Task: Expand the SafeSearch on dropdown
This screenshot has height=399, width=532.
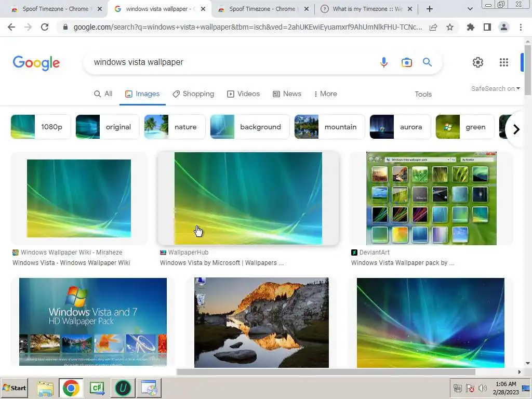Action: [495, 88]
